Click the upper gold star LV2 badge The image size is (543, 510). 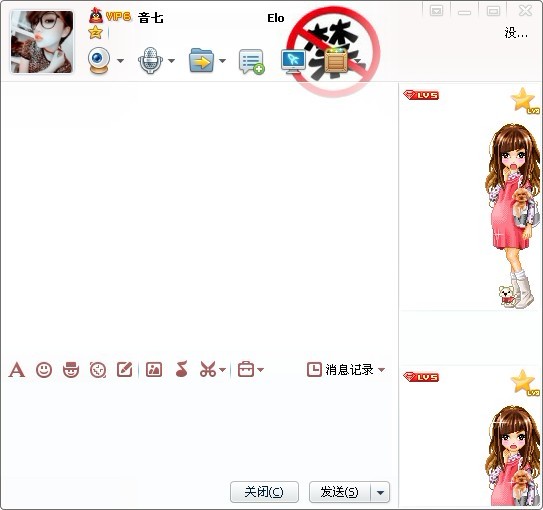pos(525,100)
